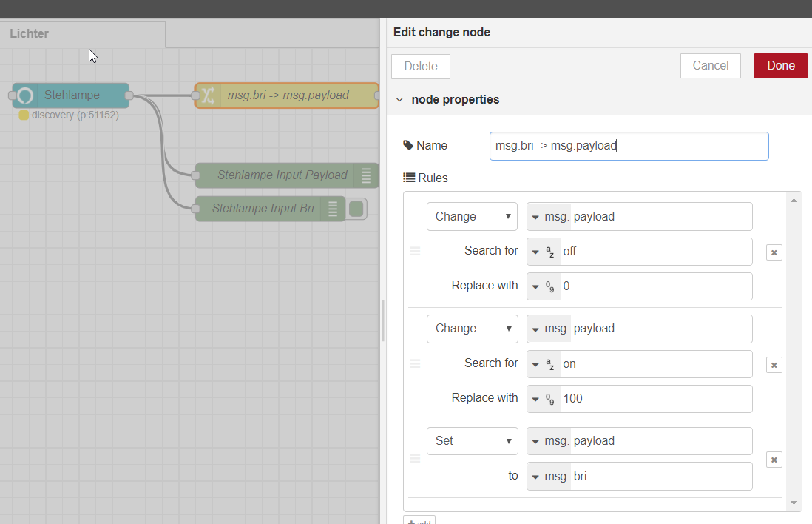Select the Stehlampe Input Bri debug node

(x=270, y=209)
